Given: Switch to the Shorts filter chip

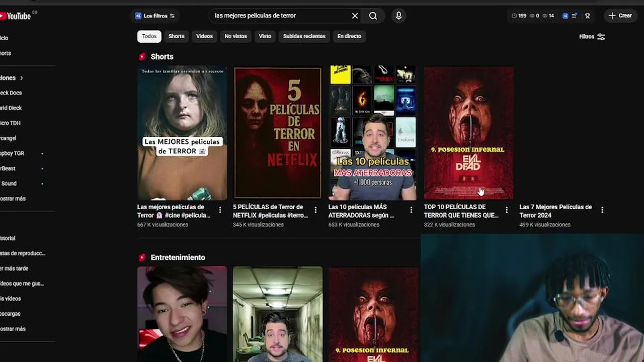Looking at the screenshot, I should 176,36.
